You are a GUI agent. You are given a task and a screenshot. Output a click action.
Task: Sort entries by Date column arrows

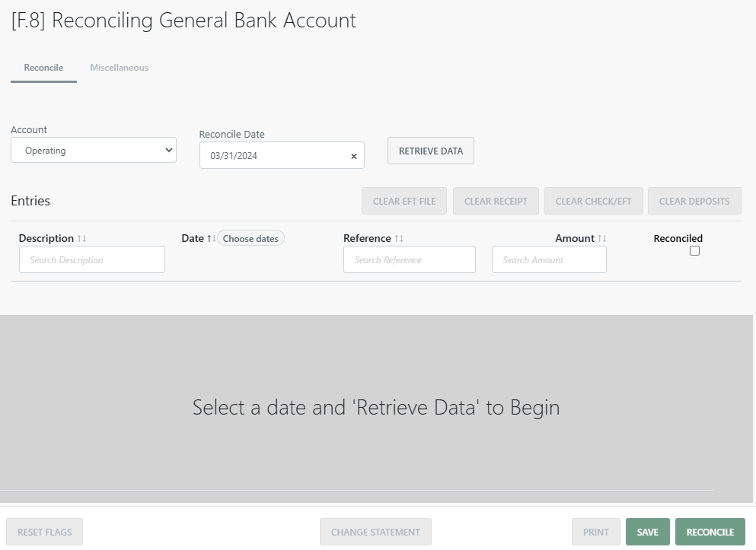(211, 238)
